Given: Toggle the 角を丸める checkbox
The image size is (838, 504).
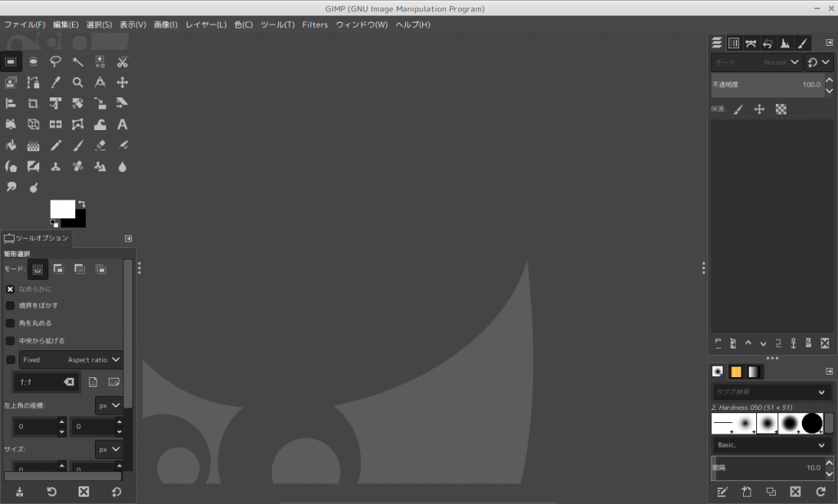Looking at the screenshot, I should coord(11,323).
